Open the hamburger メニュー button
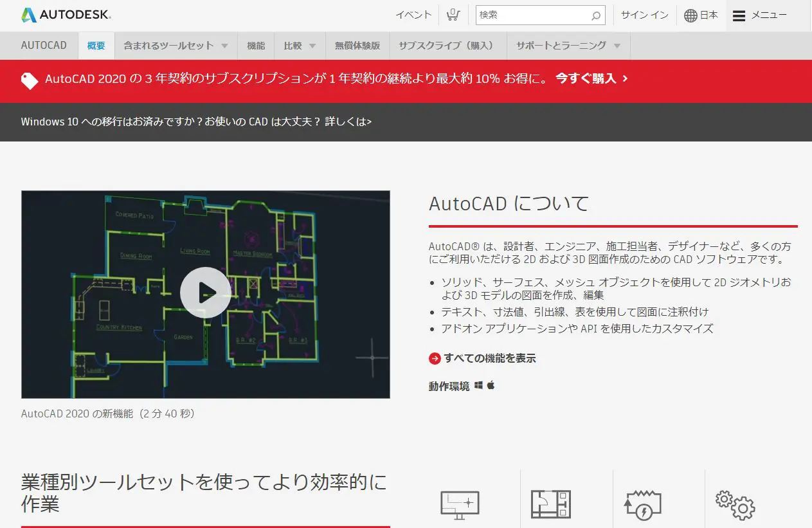Image resolution: width=812 pixels, height=528 pixels. tap(760, 15)
